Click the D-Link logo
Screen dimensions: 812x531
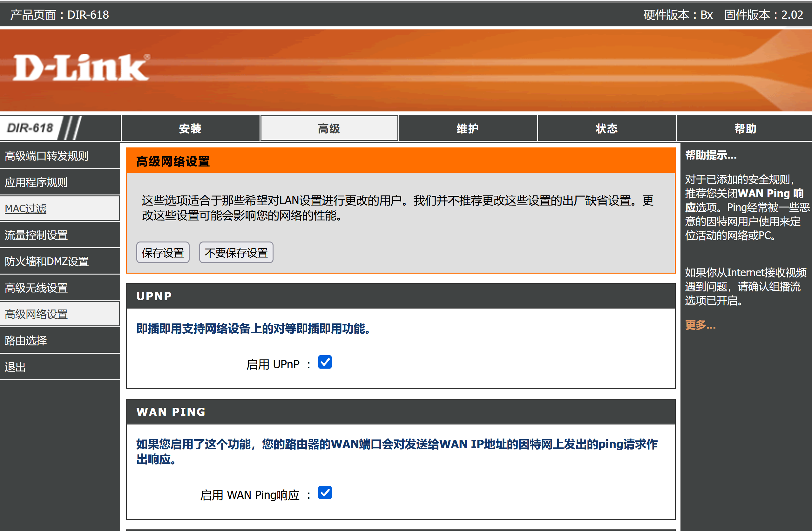pyautogui.click(x=81, y=68)
